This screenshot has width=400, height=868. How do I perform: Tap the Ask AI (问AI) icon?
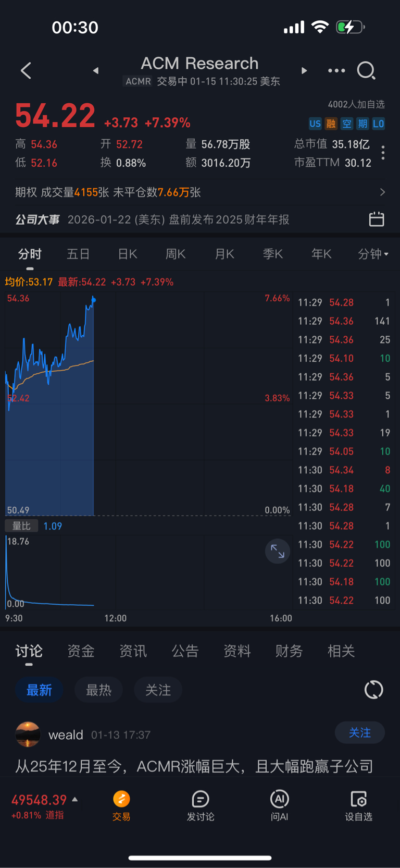279,805
